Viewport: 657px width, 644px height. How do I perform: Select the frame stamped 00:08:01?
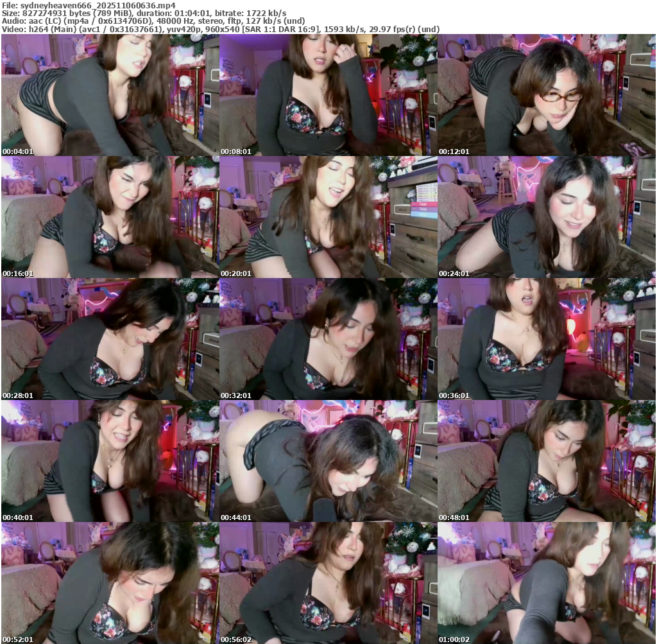[328, 95]
